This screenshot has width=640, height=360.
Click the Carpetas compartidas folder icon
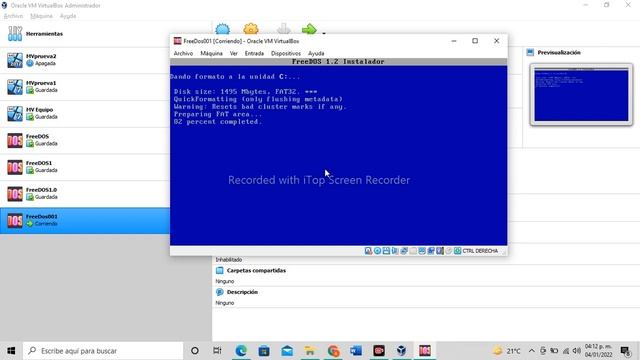[x=220, y=271]
